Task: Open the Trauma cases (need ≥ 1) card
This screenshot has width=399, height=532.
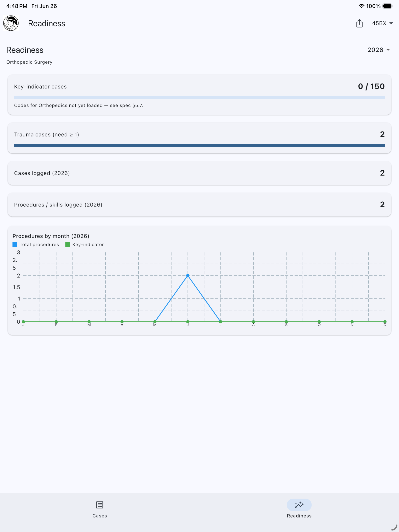Action: (x=199, y=138)
